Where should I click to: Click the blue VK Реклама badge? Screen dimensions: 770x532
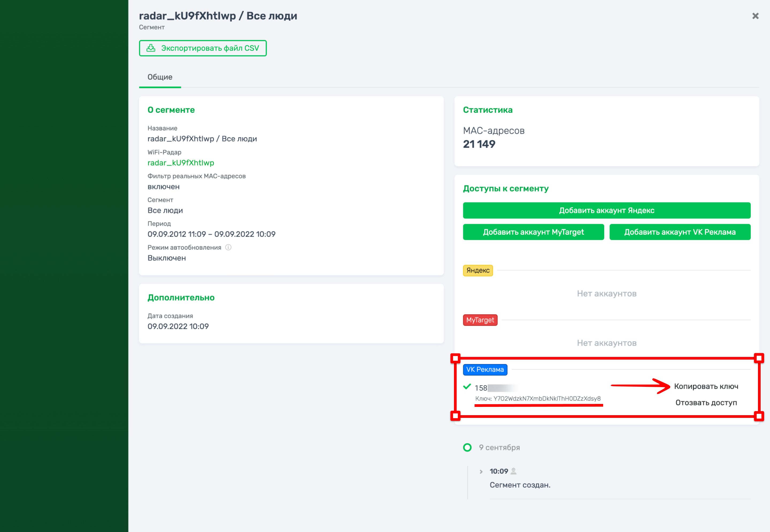(x=485, y=369)
